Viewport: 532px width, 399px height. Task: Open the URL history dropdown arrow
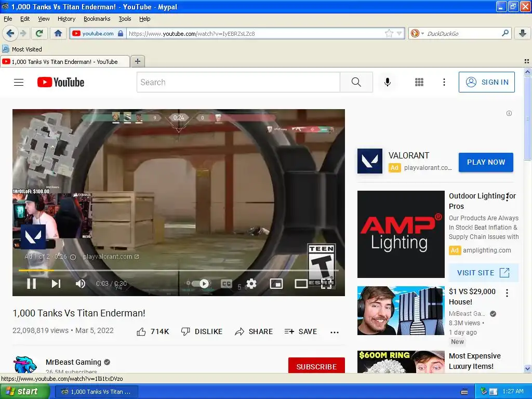click(400, 33)
